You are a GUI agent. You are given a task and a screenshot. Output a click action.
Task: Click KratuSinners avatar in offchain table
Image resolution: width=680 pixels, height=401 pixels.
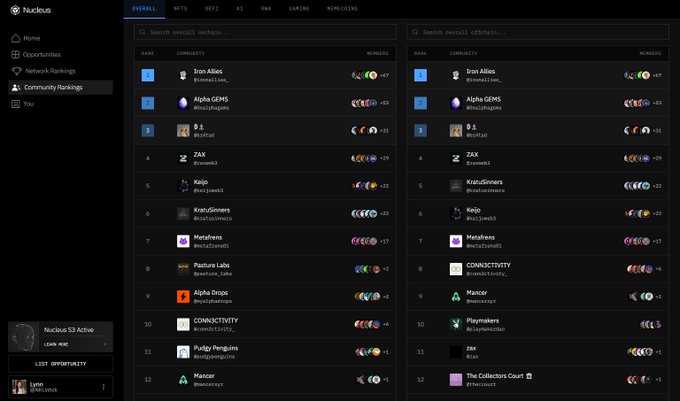456,186
